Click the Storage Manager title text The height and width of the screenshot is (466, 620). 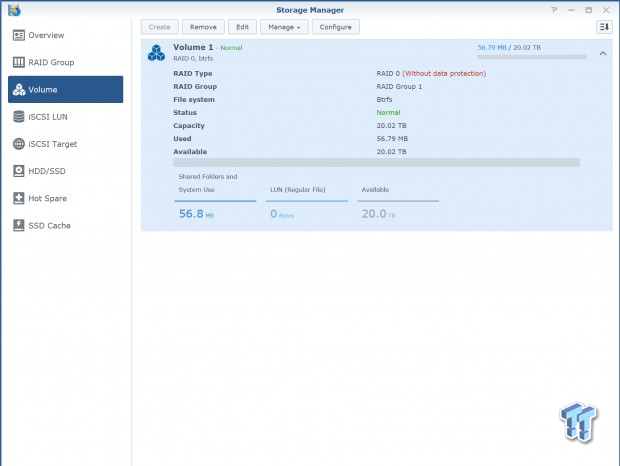tap(310, 10)
